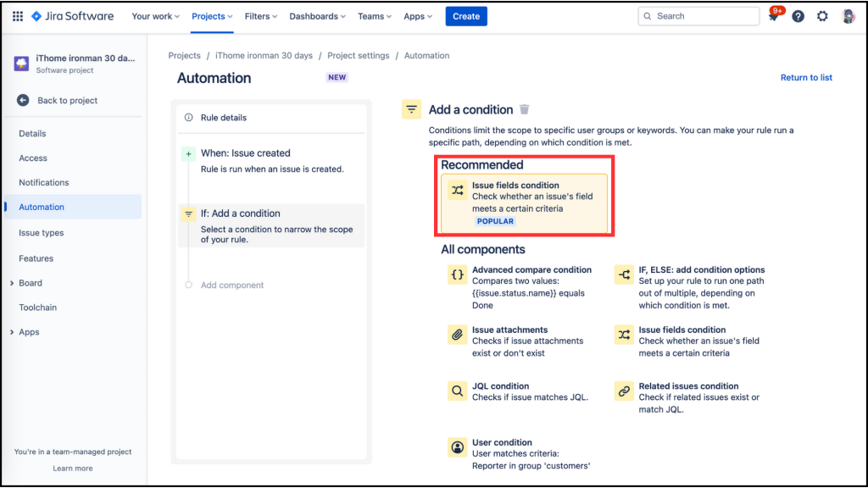Click Back to project link text

coord(68,100)
